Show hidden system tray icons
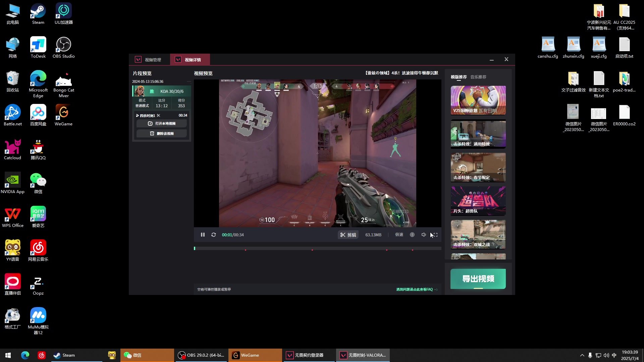The height and width of the screenshot is (362, 644). (x=582, y=355)
